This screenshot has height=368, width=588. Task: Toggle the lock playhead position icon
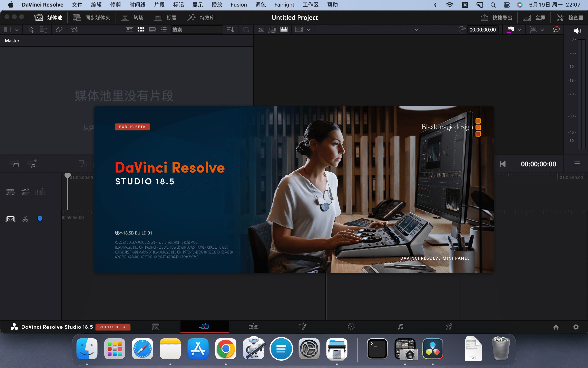25,192
